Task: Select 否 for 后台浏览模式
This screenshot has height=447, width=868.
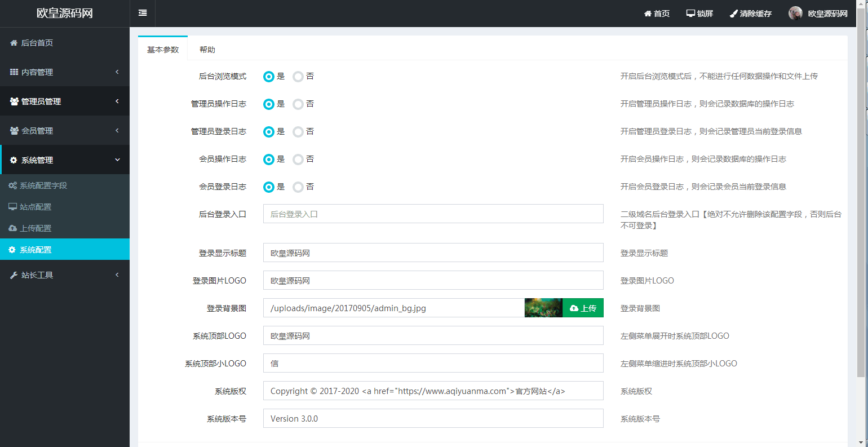Action: pyautogui.click(x=298, y=77)
